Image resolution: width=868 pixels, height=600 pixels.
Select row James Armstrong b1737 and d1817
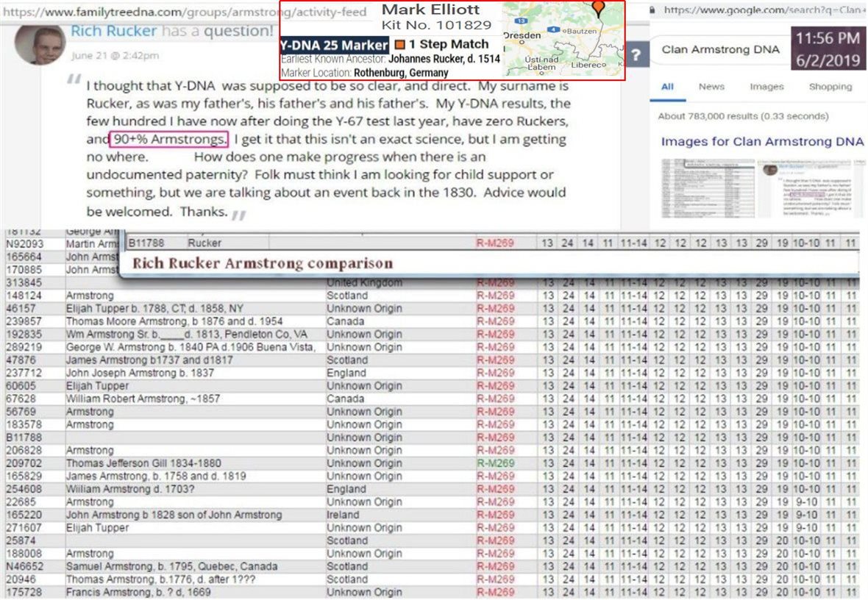432,360
